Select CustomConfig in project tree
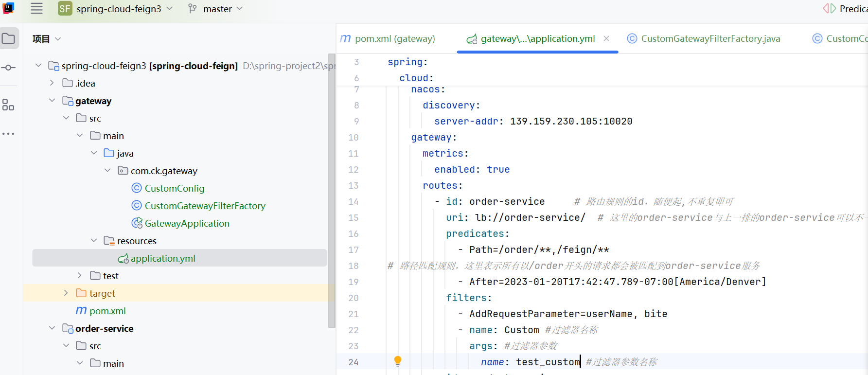 (175, 188)
